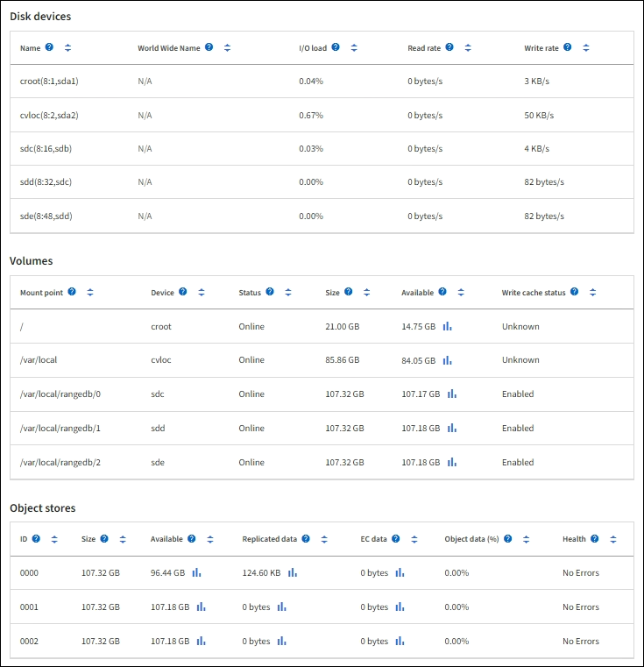The width and height of the screenshot is (644, 667).
Task: Sort volumes by Size column
Action: pyautogui.click(x=366, y=292)
